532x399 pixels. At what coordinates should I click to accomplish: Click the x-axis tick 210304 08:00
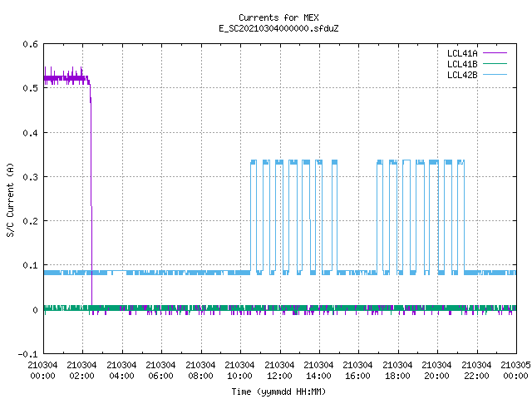pyautogui.click(x=200, y=371)
